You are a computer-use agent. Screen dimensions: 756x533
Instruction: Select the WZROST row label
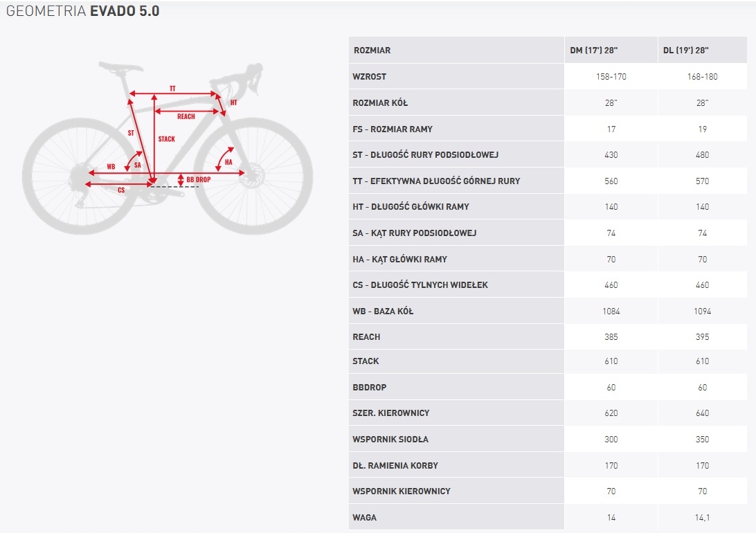tap(369, 76)
